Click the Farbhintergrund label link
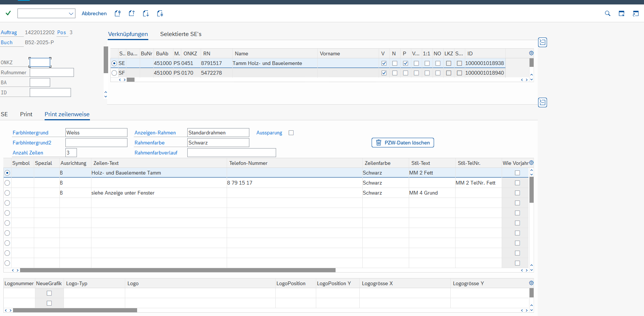 pyautogui.click(x=30, y=133)
